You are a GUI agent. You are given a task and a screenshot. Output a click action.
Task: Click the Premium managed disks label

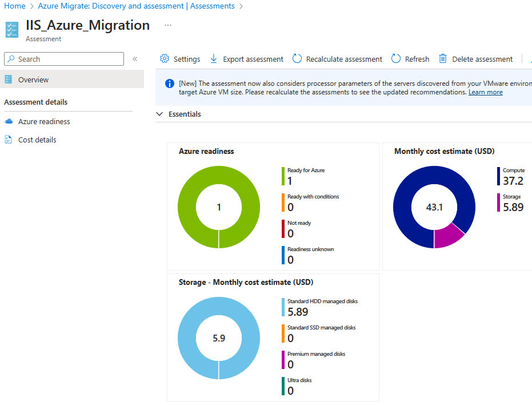click(x=316, y=354)
